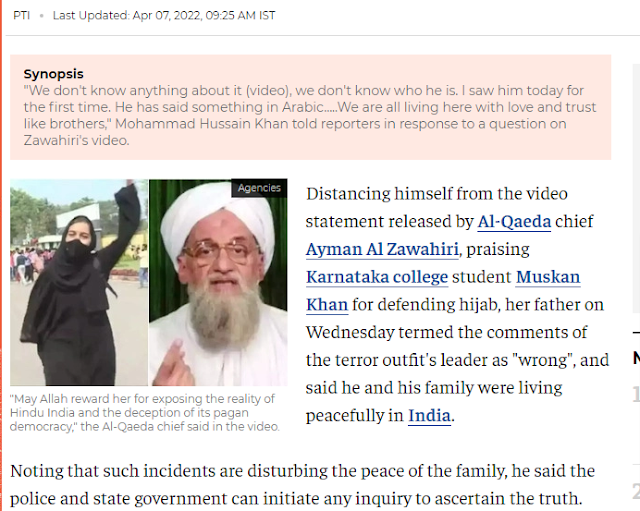Click the Agencies image credit badge

coord(259,188)
